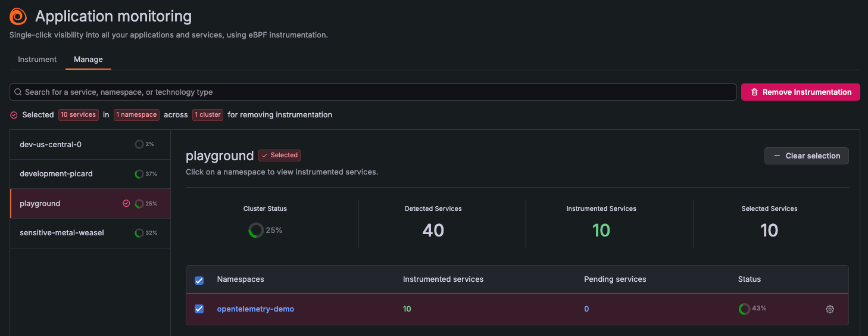Select the development-picard cluster
This screenshot has width=868, height=336.
point(56,174)
